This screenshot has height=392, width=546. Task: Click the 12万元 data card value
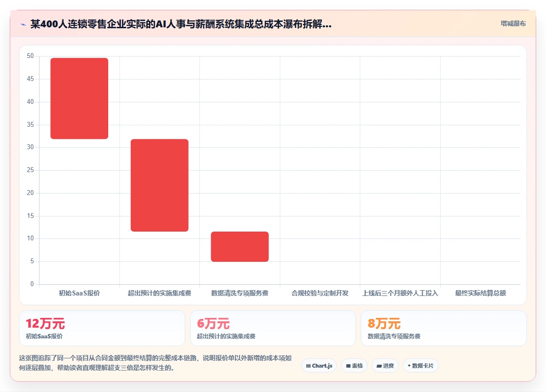45,324
